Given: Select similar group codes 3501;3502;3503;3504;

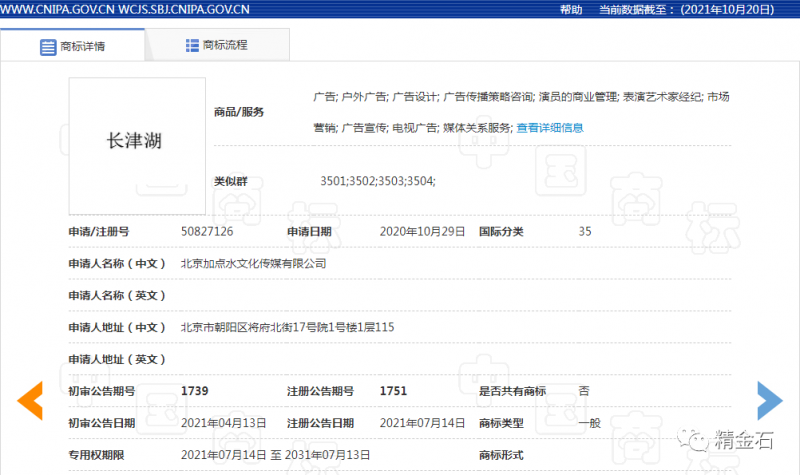Looking at the screenshot, I should (x=378, y=181).
